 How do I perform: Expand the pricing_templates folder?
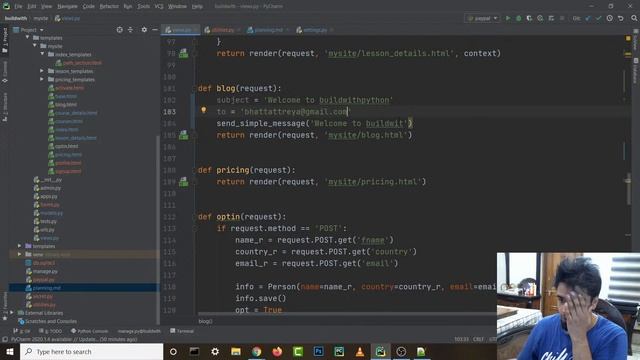pyautogui.click(x=42, y=79)
